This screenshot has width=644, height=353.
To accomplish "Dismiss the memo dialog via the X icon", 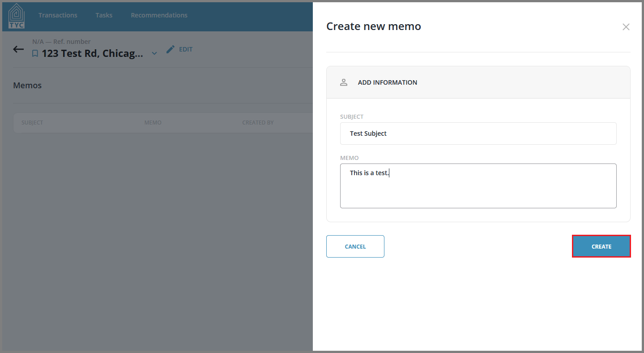I will (x=626, y=27).
